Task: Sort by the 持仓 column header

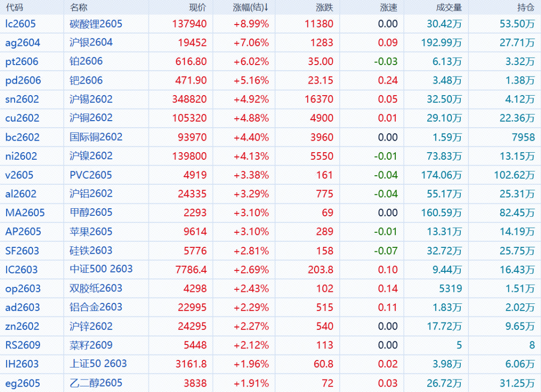Action: (525, 8)
